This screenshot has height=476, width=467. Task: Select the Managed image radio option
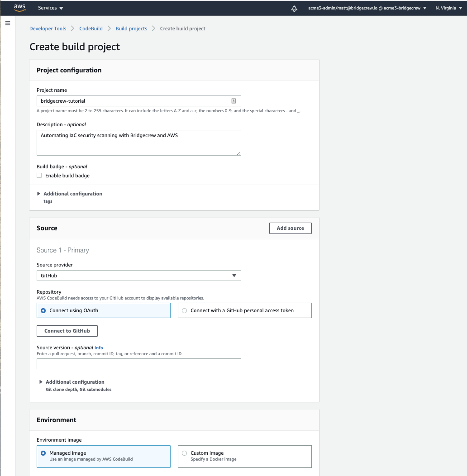(x=104, y=456)
